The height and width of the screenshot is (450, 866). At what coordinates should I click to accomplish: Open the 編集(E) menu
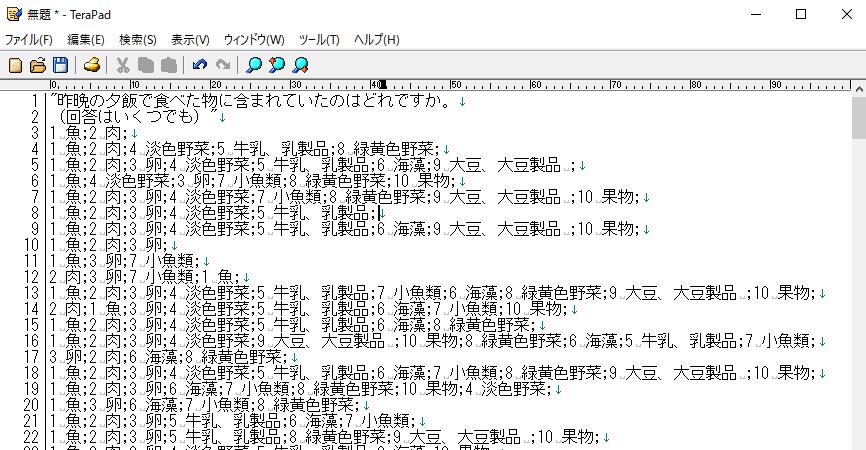(x=86, y=40)
